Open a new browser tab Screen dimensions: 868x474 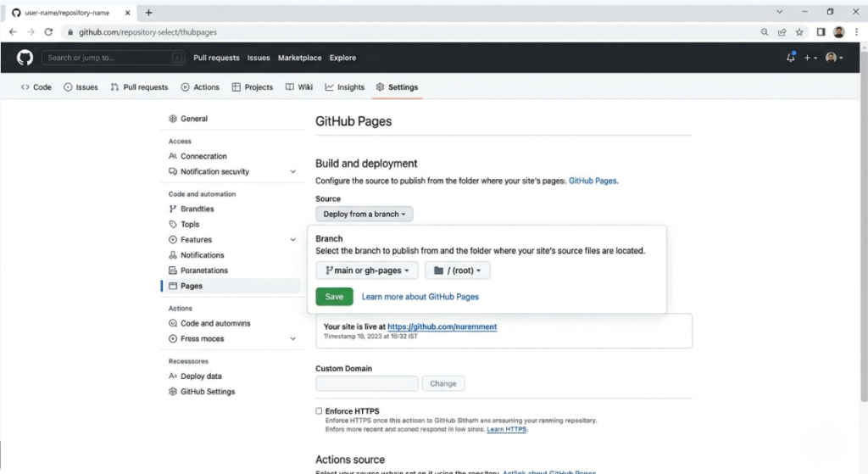tap(148, 13)
